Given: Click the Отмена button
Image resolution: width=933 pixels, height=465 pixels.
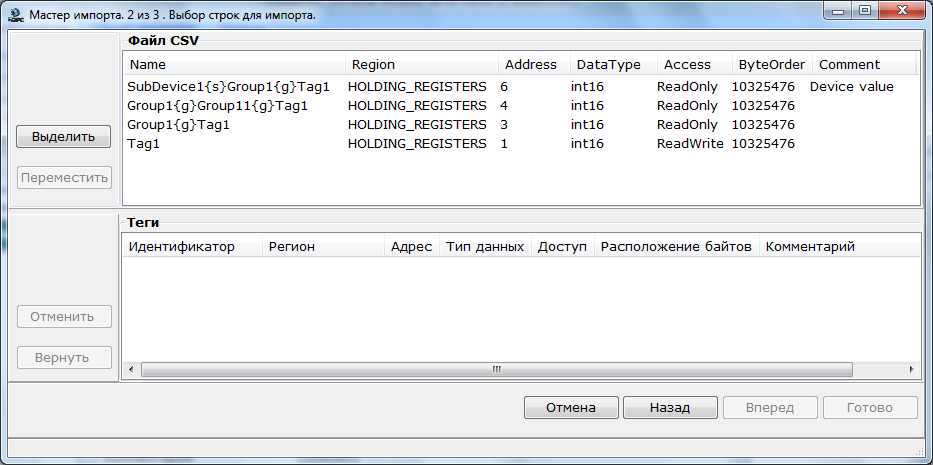Looking at the screenshot, I should pos(571,408).
